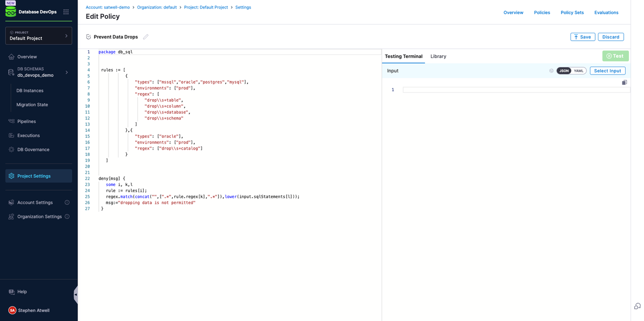Click the Database DevOps logo icon
Viewport: 644px width, 321px height.
click(11, 11)
